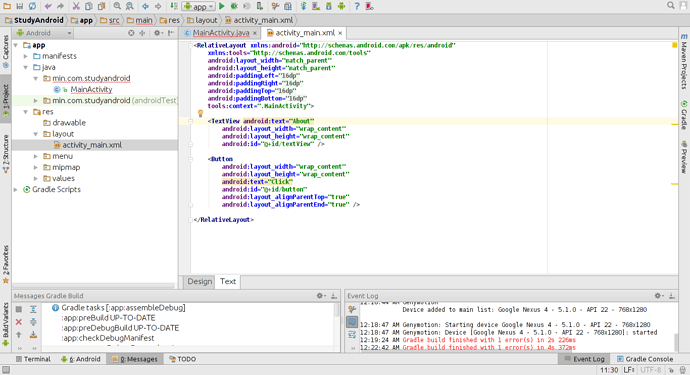
Task: Click the Cut scissors icon
Action: pos(76,6)
